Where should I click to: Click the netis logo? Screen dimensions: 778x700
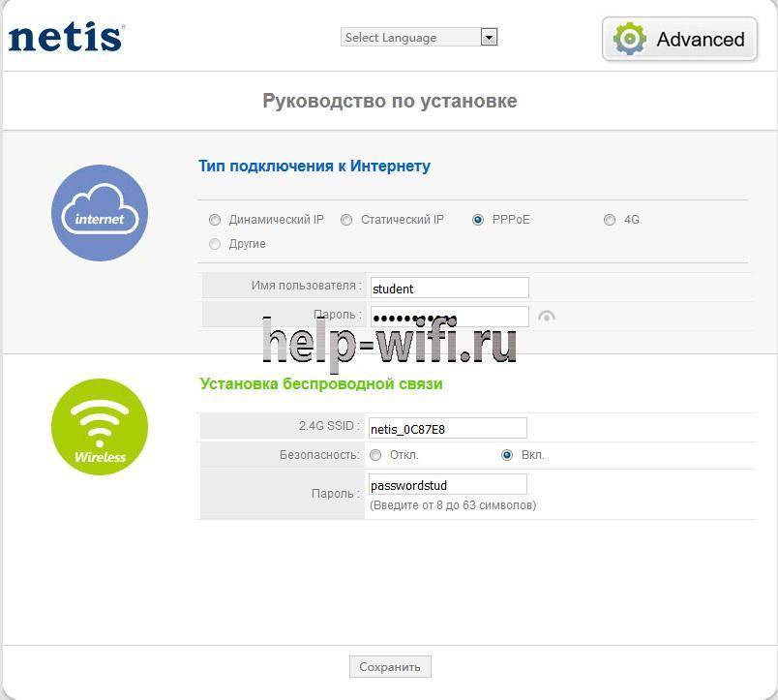click(x=66, y=38)
